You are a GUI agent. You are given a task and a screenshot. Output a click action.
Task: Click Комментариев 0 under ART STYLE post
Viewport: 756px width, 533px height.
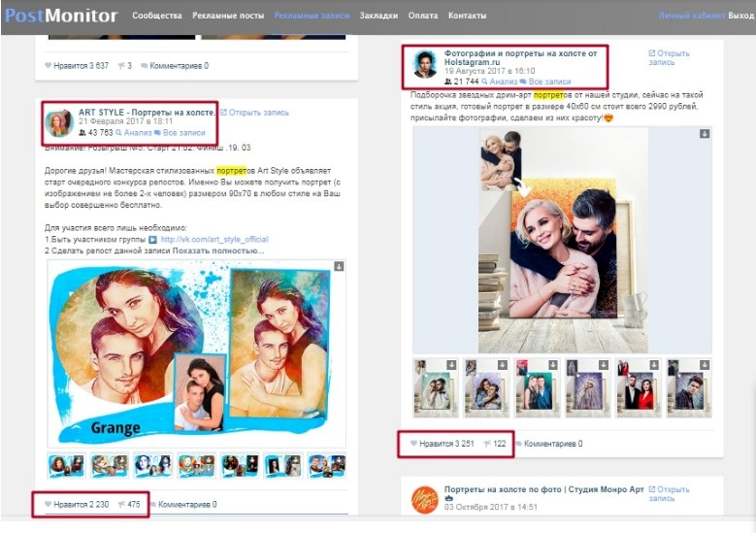pos(183,505)
